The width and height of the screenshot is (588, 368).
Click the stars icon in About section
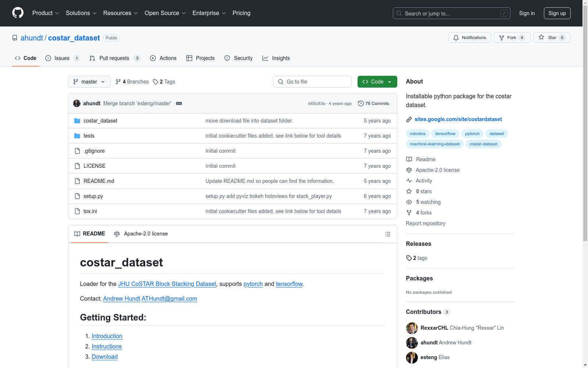pyautogui.click(x=409, y=191)
